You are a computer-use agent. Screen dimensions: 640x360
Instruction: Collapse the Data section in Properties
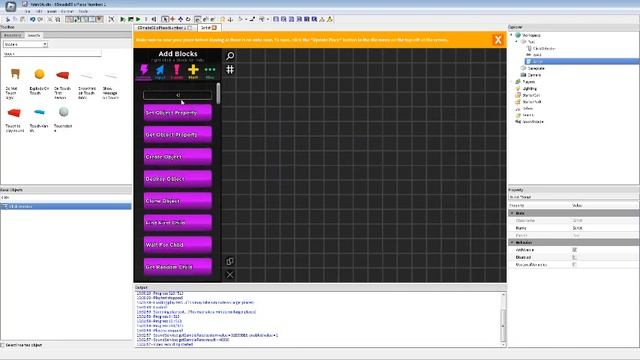point(512,213)
